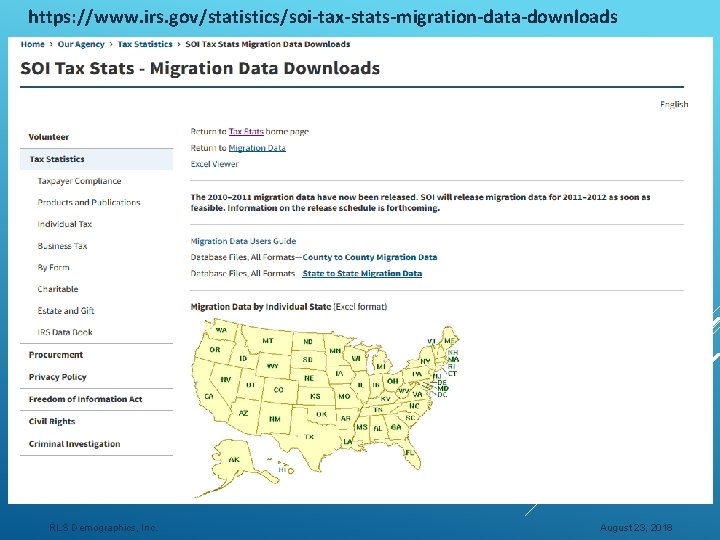Select Alaska (AK) on the map
720x540 pixels.
click(x=234, y=460)
